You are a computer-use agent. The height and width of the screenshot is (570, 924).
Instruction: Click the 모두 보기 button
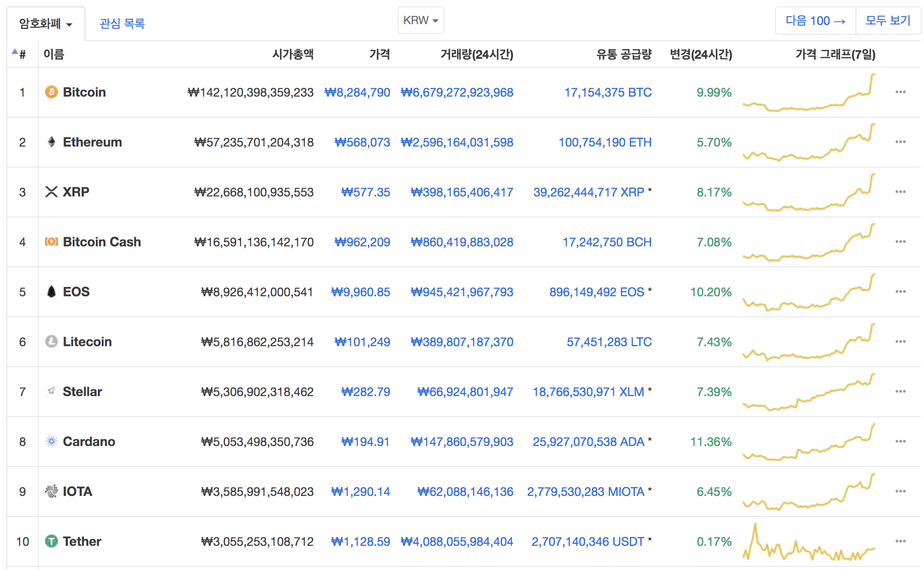tap(888, 21)
